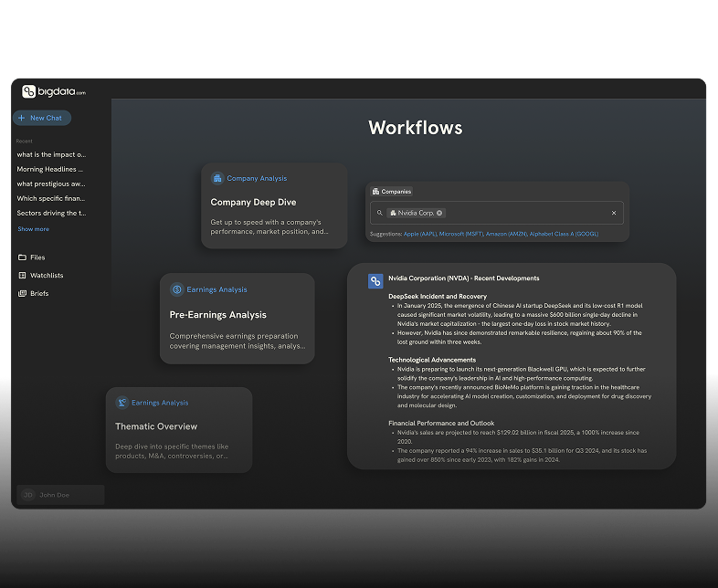Click the Workflows page title
Viewport: 718px width, 588px height.
pos(416,128)
